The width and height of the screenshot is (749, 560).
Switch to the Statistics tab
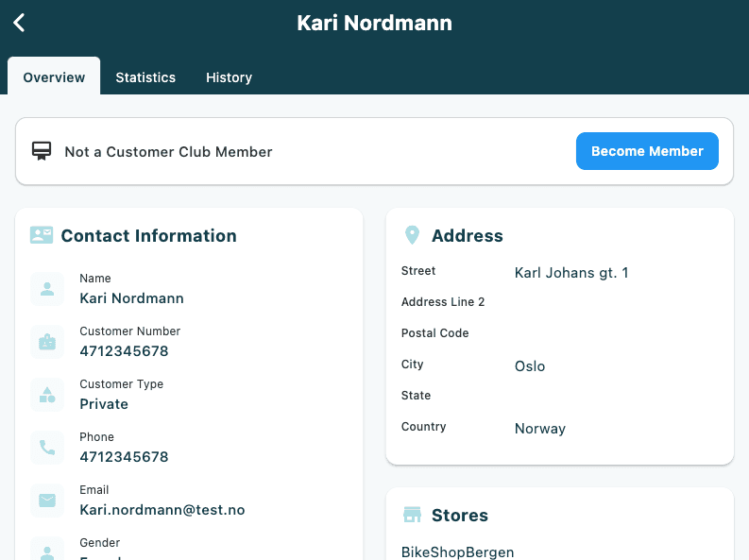(145, 77)
